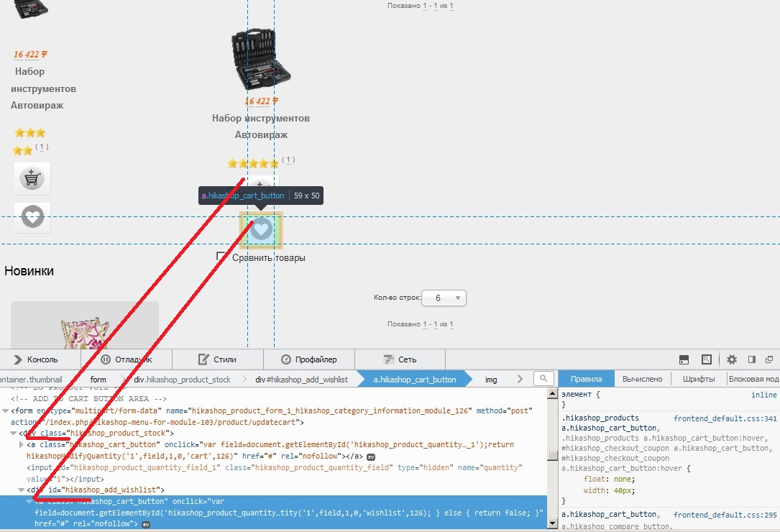Click the left product's wishlist heart icon
780x532 pixels.
pyautogui.click(x=32, y=217)
